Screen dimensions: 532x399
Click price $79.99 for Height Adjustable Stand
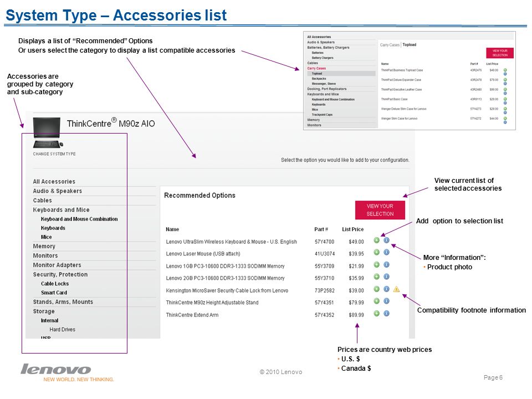356,303
